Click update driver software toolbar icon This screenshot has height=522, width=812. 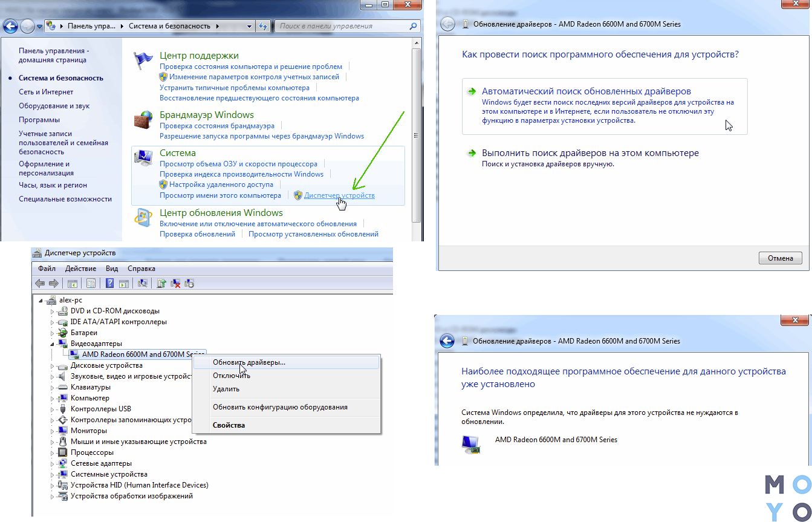pyautogui.click(x=161, y=283)
